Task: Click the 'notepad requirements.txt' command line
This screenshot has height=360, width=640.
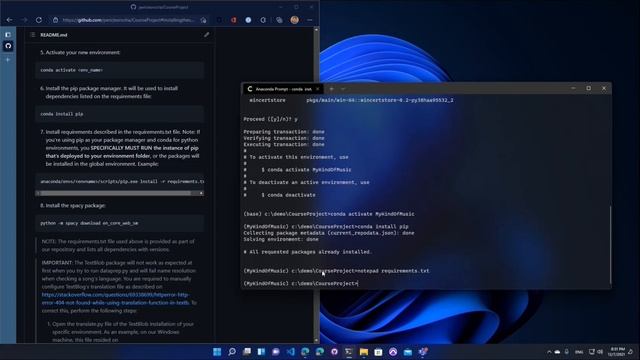Action: click(336, 271)
